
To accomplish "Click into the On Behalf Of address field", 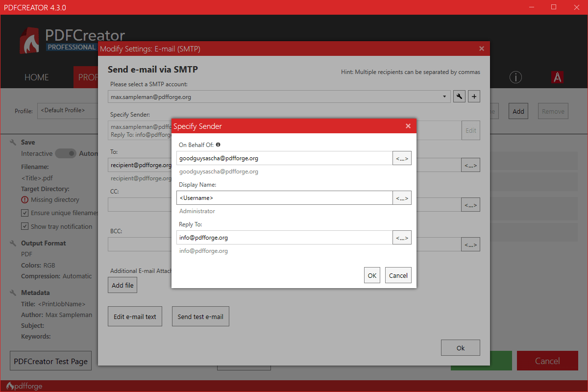I will tap(285, 158).
